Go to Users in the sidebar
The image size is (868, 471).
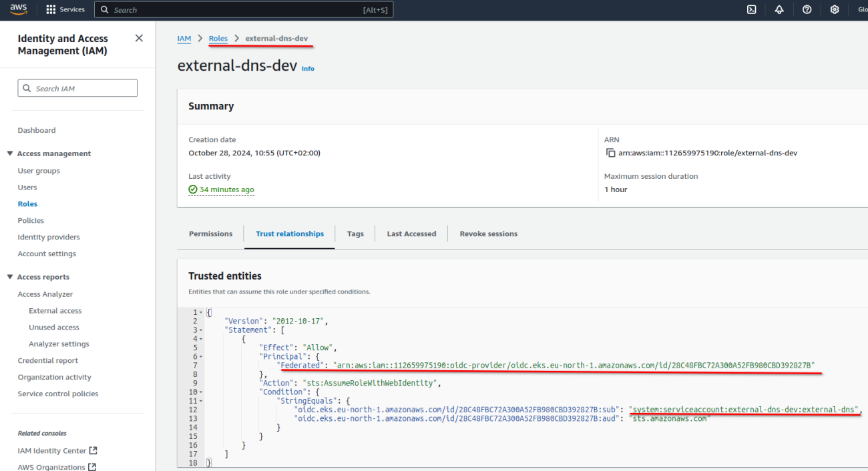click(x=27, y=187)
